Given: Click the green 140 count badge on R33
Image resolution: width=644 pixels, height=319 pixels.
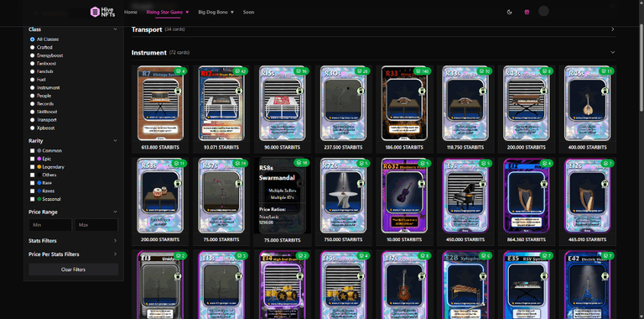Looking at the screenshot, I should click(423, 71).
